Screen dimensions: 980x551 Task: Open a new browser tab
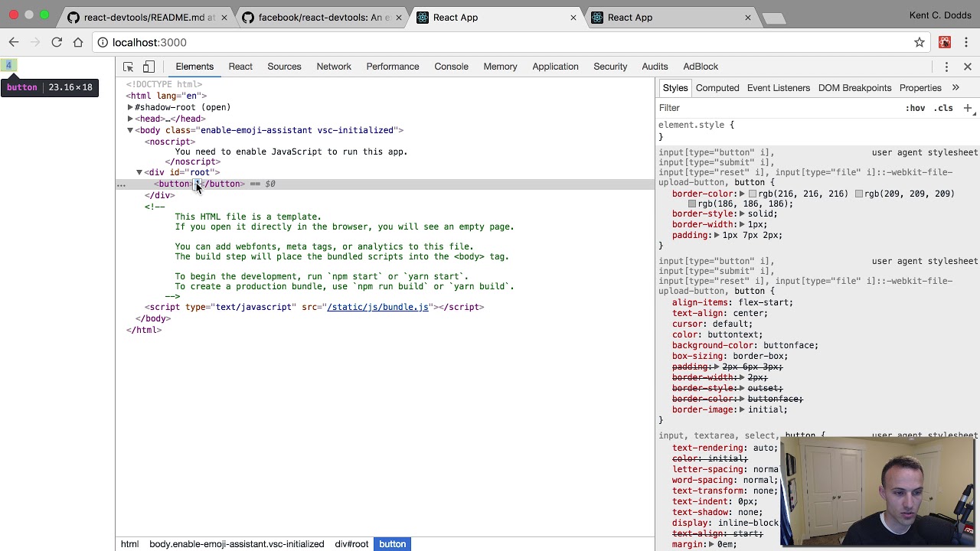click(774, 18)
